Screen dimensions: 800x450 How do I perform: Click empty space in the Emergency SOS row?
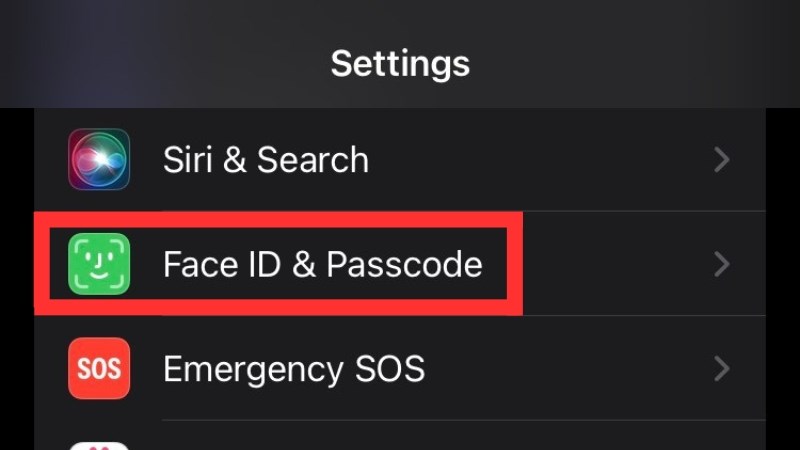coord(570,370)
